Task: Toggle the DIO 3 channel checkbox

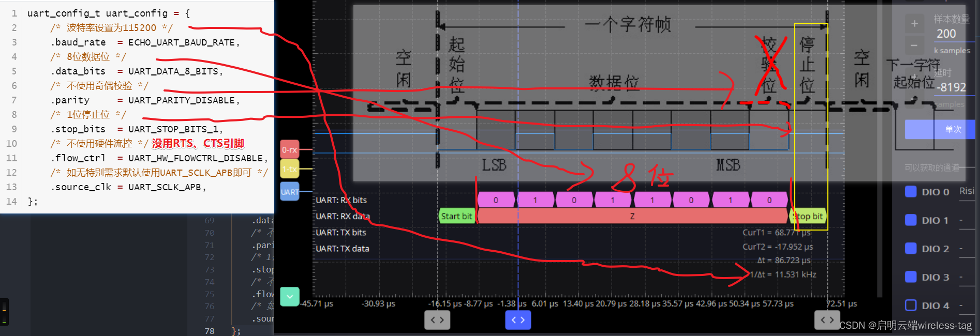Action: [x=911, y=277]
